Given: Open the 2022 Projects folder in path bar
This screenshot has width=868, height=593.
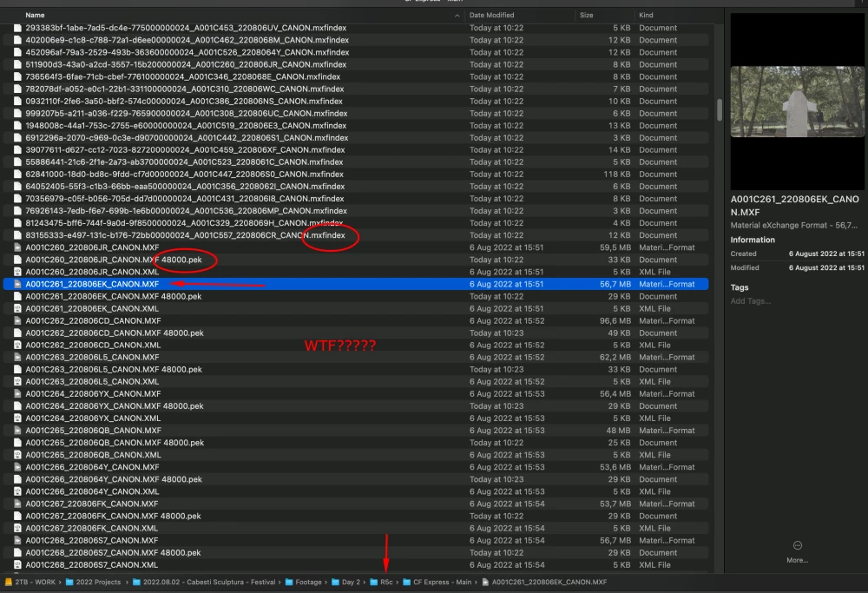Looking at the screenshot, I should click(93, 582).
